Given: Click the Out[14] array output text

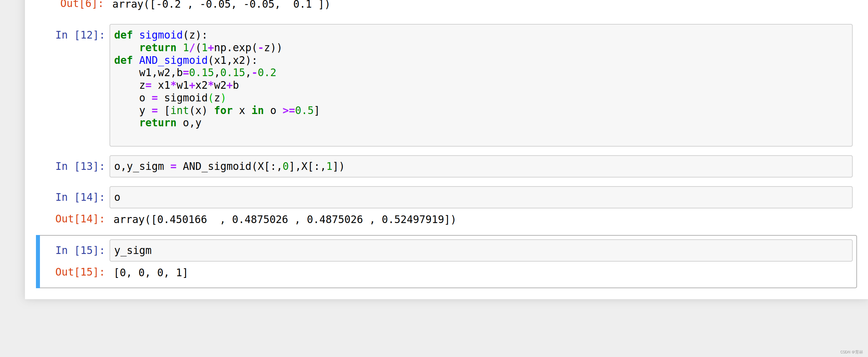Looking at the screenshot, I should coord(285,219).
